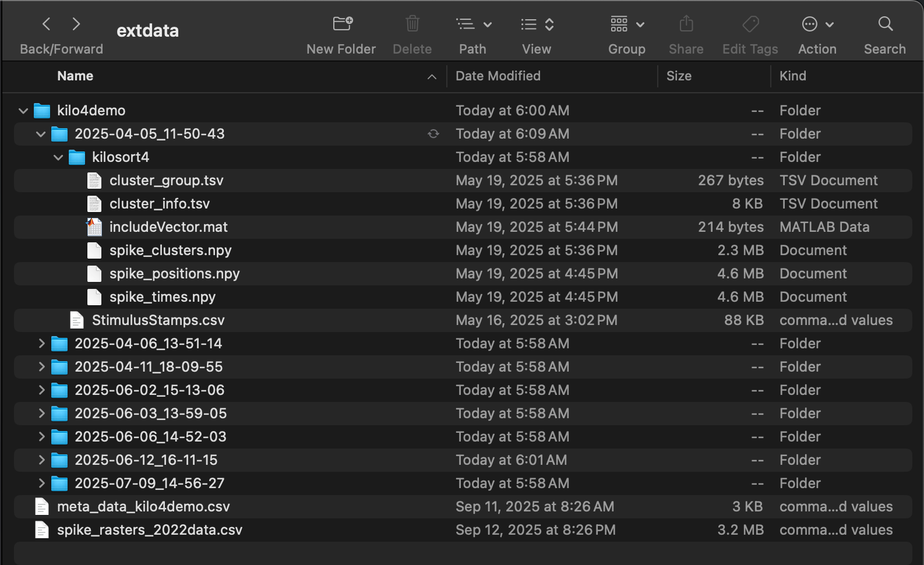Sort files by Size column
924x565 pixels.
click(x=679, y=76)
